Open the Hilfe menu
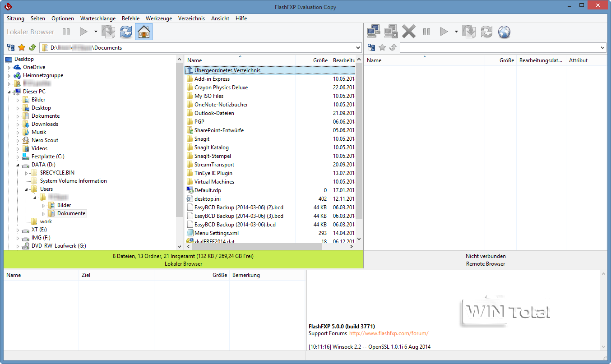Image resolution: width=611 pixels, height=364 pixels. 241,18
